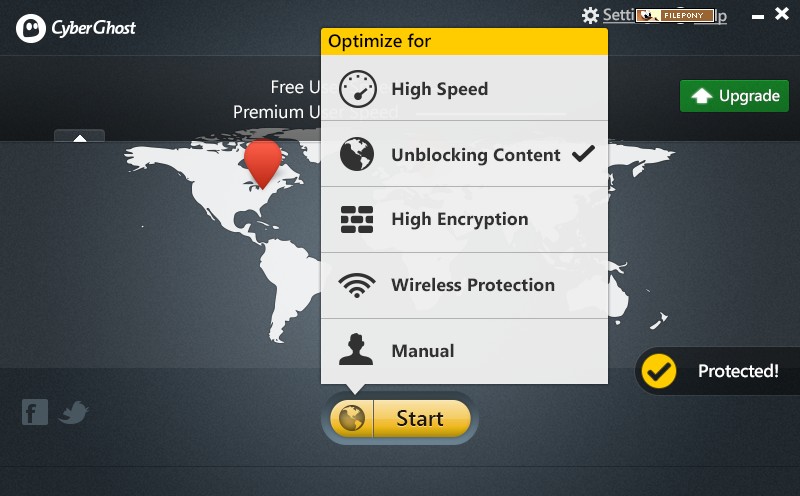Toggle the Unblocking Content checkmark
Image resolution: width=800 pixels, height=496 pixels.
click(x=583, y=153)
